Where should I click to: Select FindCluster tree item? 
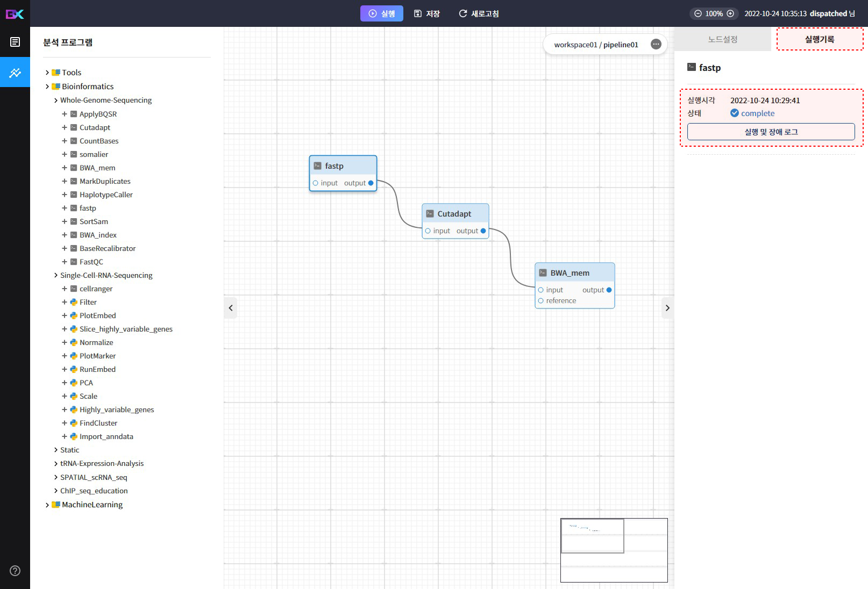click(x=98, y=423)
